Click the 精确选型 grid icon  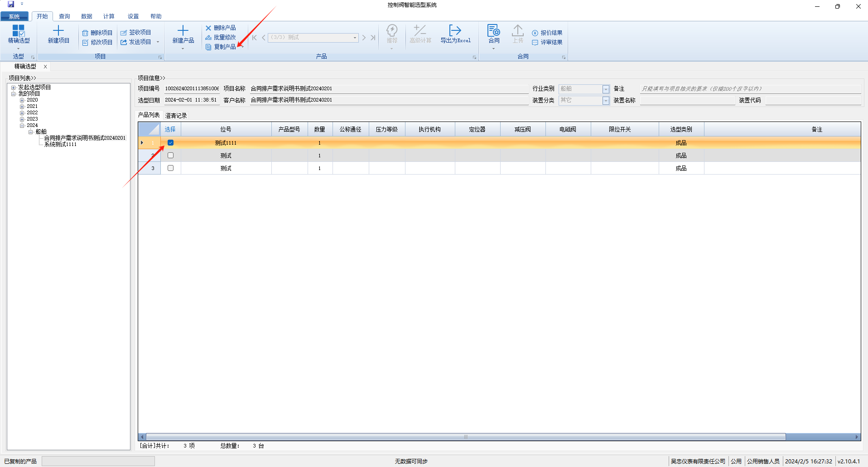(19, 31)
